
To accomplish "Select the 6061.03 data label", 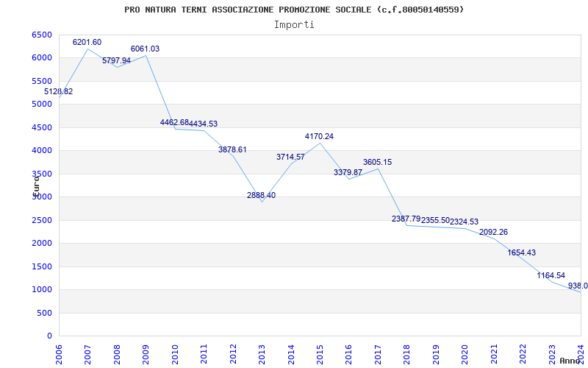I will pyautogui.click(x=145, y=49).
